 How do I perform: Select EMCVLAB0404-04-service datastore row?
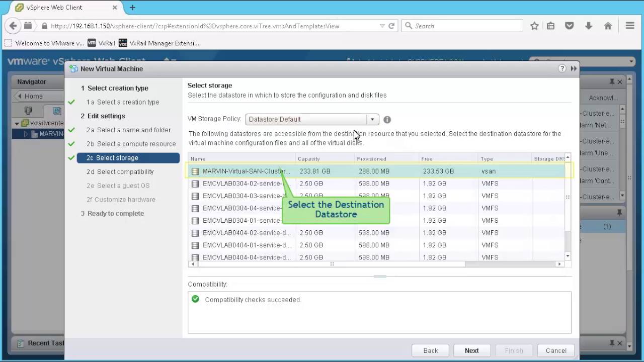[x=376, y=257]
